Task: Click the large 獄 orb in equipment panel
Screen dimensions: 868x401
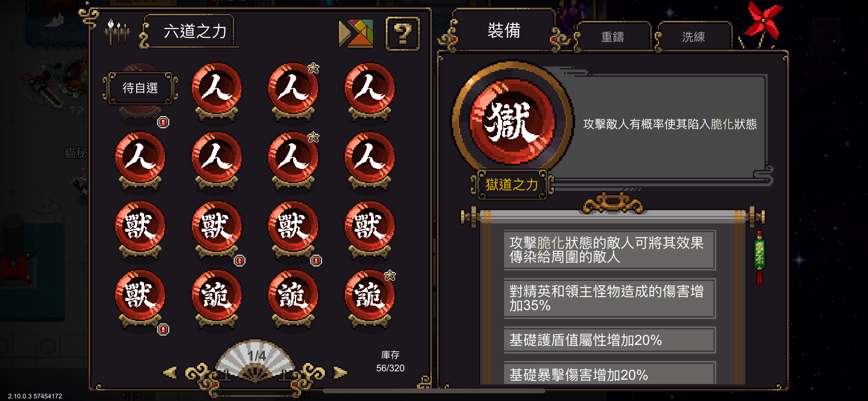Action: 512,121
